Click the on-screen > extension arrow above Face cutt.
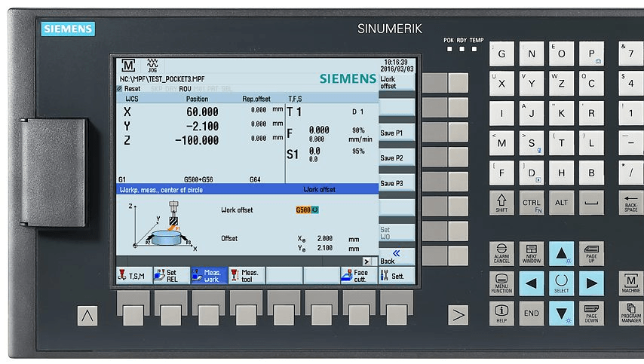The height and width of the screenshot is (364, 644). [367, 262]
